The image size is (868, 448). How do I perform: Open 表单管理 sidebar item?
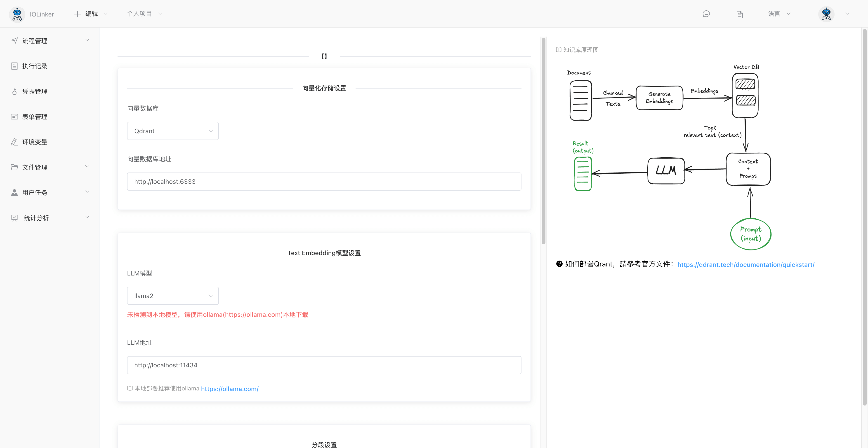click(34, 117)
